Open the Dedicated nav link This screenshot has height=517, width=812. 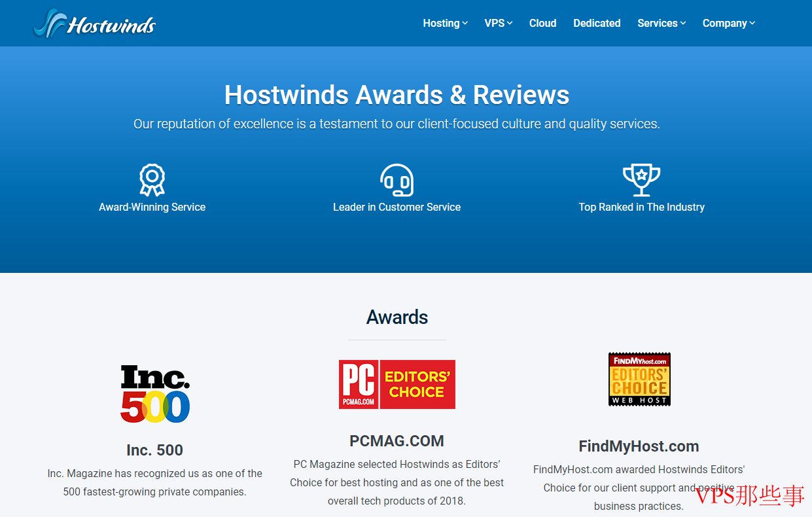pyautogui.click(x=597, y=23)
